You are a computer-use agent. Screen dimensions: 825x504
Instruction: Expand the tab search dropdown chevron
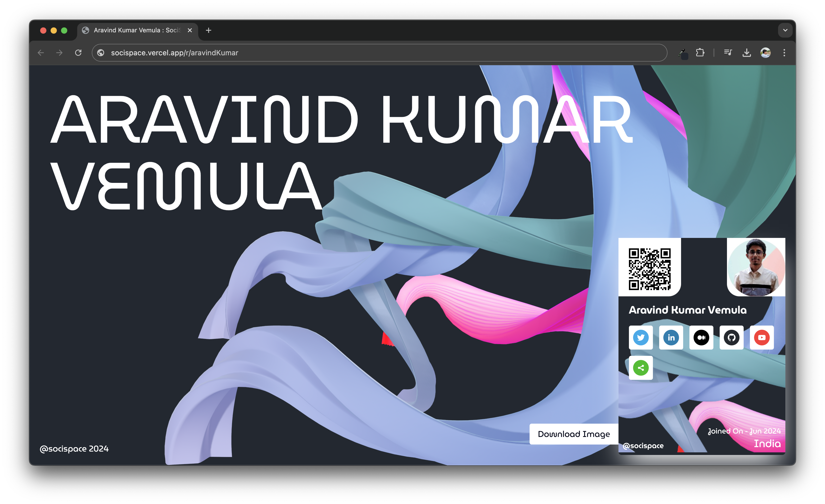[785, 30]
